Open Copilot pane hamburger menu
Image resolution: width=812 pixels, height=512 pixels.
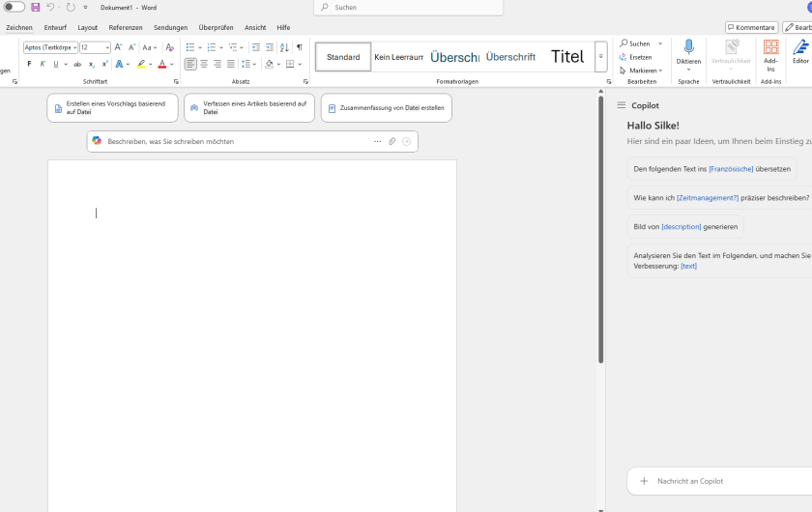click(x=621, y=105)
